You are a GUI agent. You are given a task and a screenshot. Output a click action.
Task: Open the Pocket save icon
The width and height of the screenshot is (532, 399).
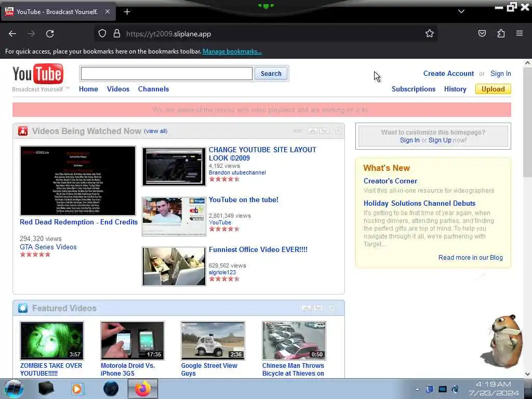coord(482,33)
